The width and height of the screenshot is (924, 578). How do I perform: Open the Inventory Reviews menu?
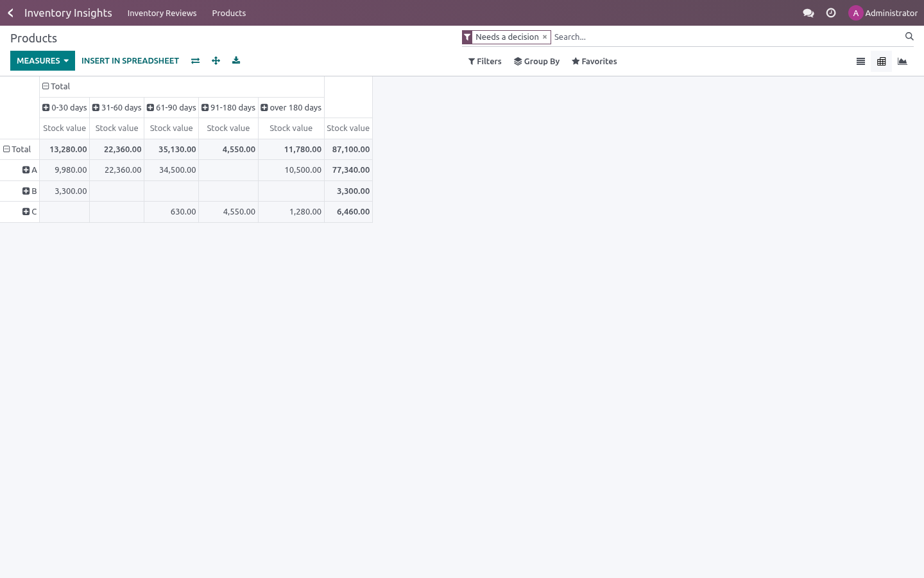(162, 13)
